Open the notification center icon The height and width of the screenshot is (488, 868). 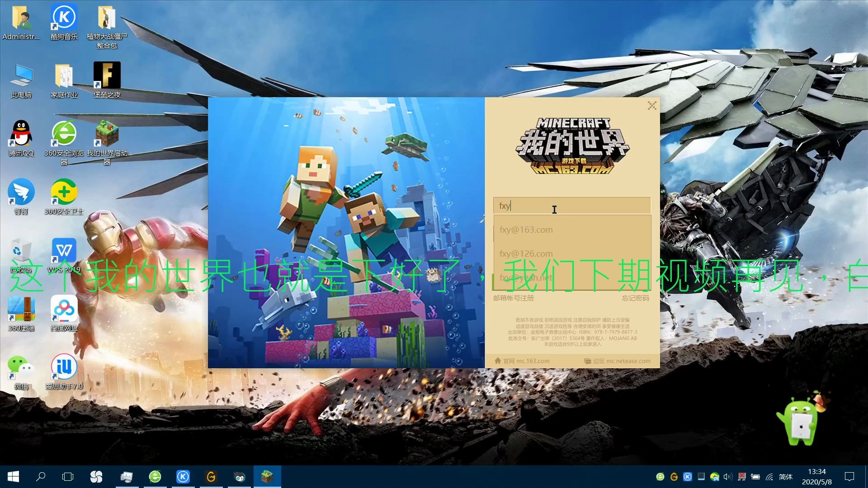(x=849, y=477)
